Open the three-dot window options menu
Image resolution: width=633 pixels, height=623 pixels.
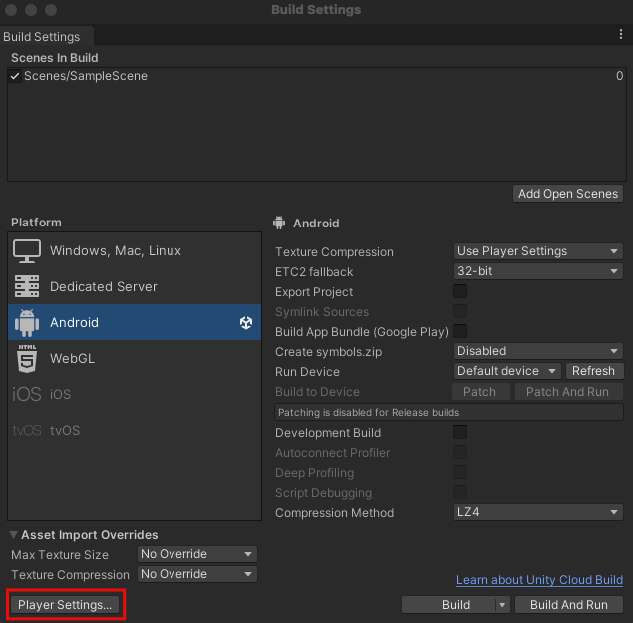pyautogui.click(x=620, y=34)
